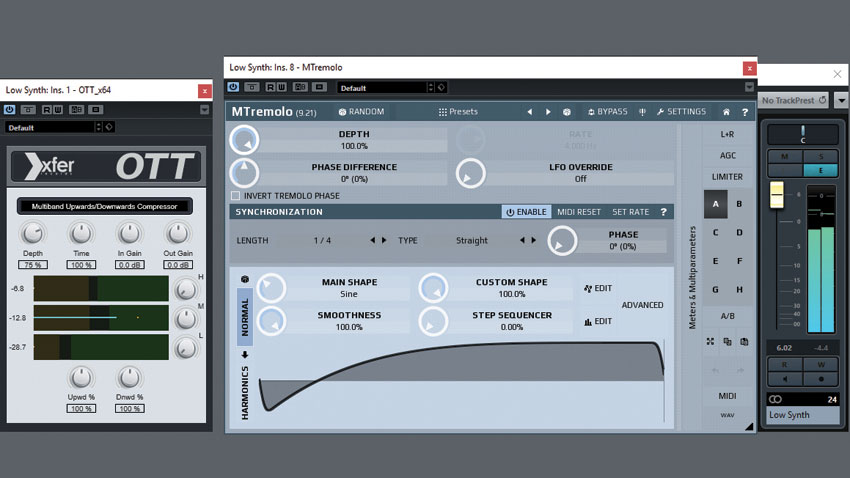The width and height of the screenshot is (850, 478).
Task: Click the LFO OVERRIDE knob
Action: (471, 173)
